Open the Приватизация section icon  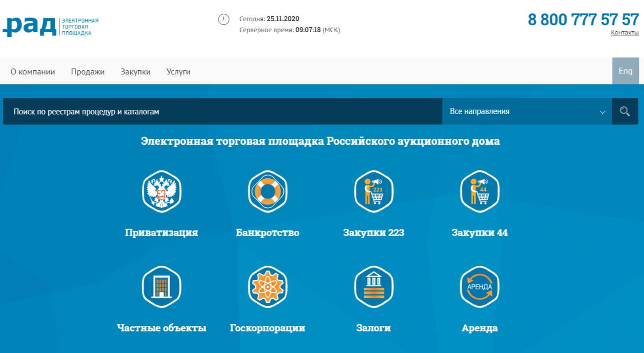[161, 190]
